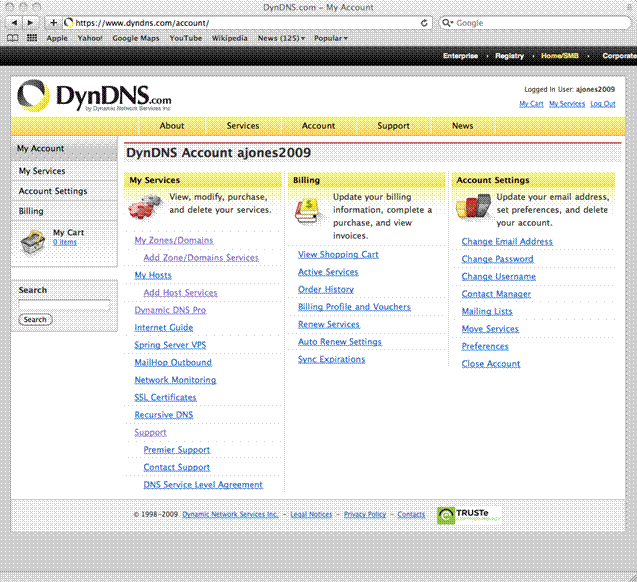Click the Wikipedia bookmark
This screenshot has height=582, width=637.
point(230,38)
